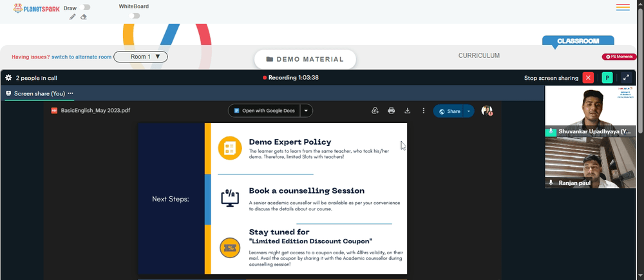The image size is (644, 280).
Task: Mute Shuvankar Upadhyaya's microphone
Action: click(x=551, y=132)
